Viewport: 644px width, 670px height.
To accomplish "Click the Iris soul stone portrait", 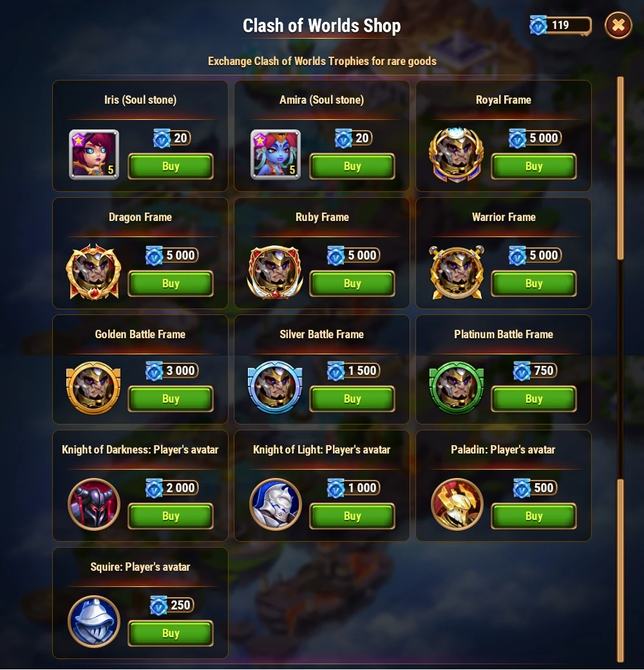I will pyautogui.click(x=94, y=154).
